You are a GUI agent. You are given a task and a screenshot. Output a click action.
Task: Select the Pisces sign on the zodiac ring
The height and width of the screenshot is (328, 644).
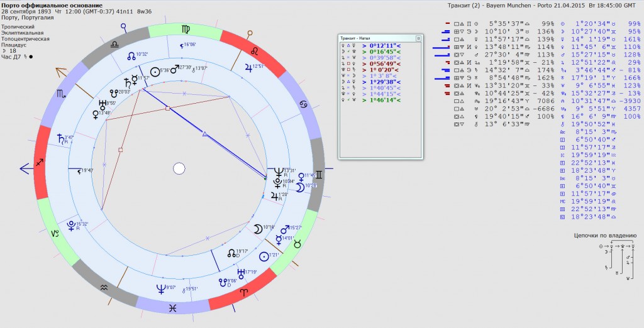pos(172,308)
